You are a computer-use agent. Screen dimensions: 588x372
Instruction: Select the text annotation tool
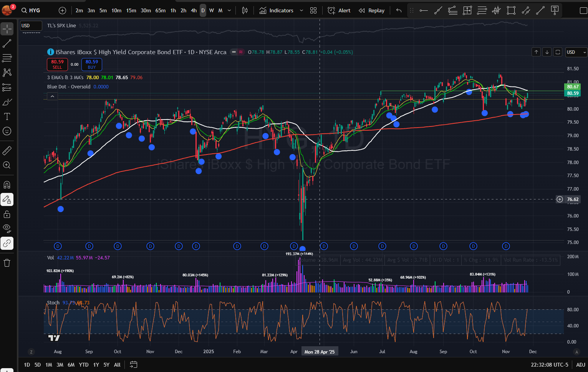(7, 116)
